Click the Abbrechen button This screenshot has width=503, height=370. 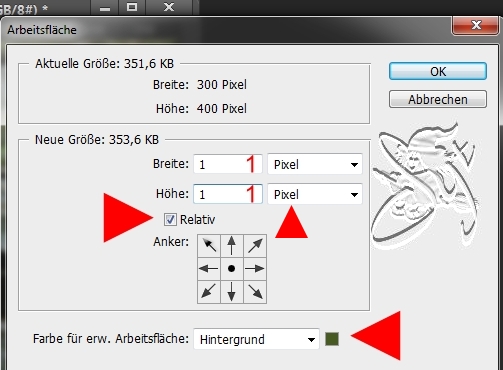coord(438,99)
